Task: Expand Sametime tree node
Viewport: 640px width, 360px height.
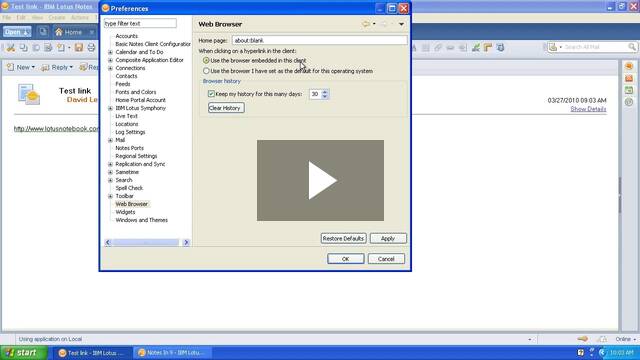Action: click(x=110, y=172)
